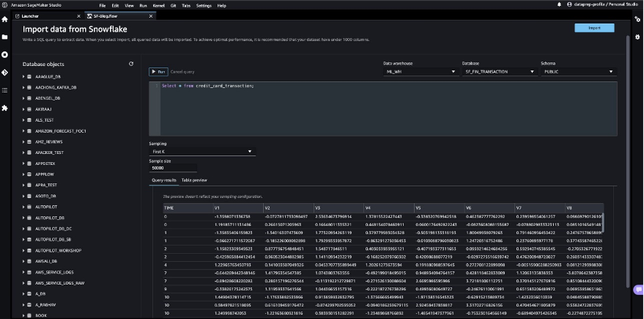Switch to the Table preview tab
The height and width of the screenshot is (319, 644).
click(194, 180)
